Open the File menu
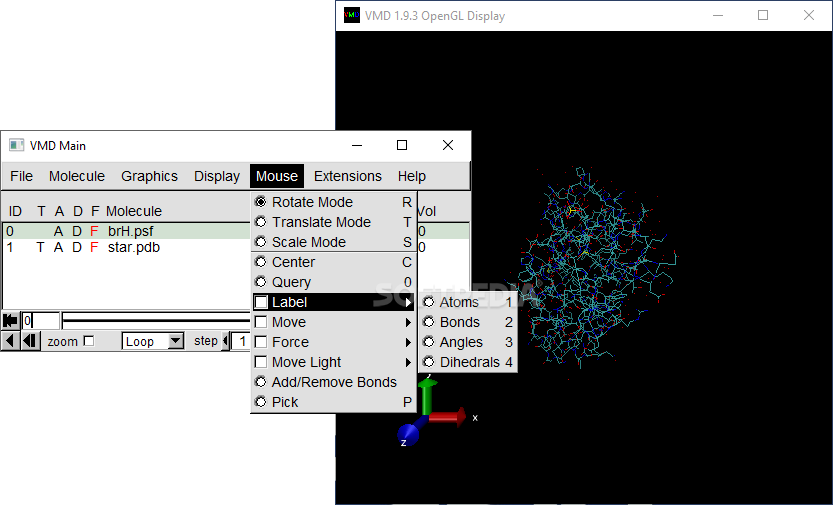Image resolution: width=833 pixels, height=505 pixels. tap(21, 176)
